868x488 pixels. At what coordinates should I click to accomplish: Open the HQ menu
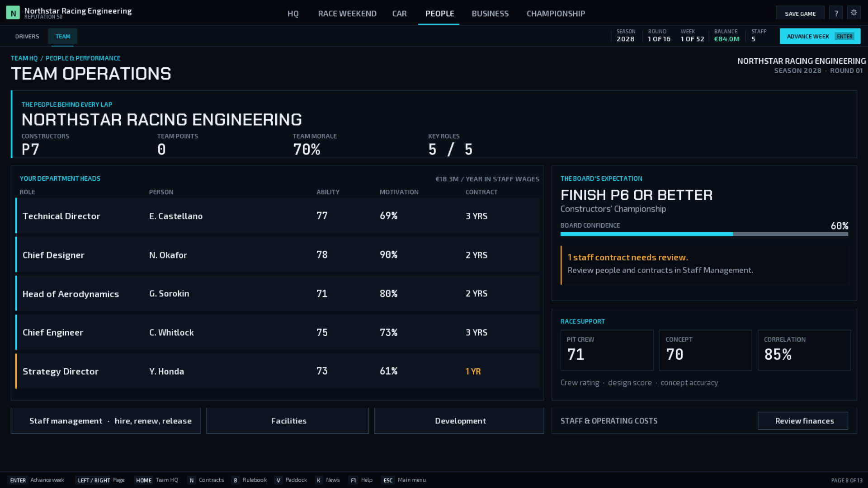(x=293, y=14)
